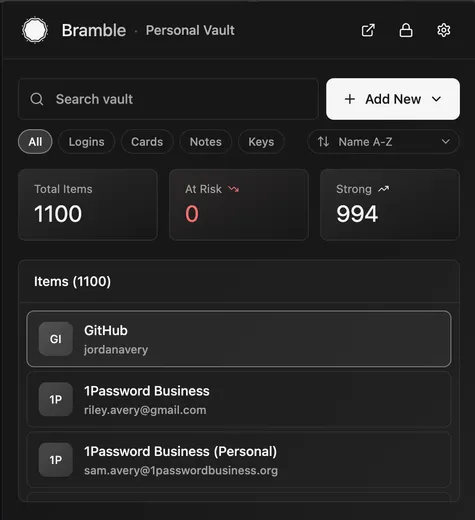
Task: Click the Strong trend arrow icon
Action: [384, 189]
